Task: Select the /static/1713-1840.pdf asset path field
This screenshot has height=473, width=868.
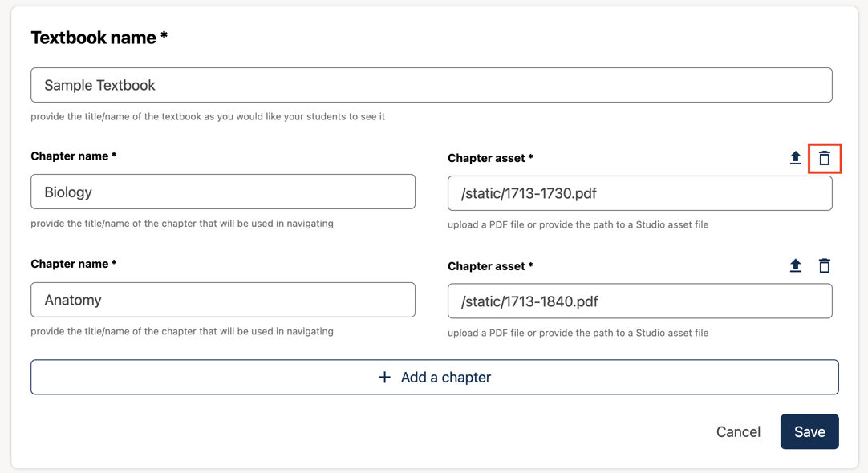Action: [x=639, y=301]
